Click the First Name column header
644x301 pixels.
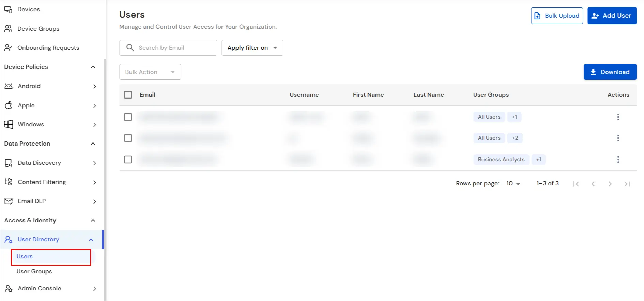pyautogui.click(x=368, y=95)
